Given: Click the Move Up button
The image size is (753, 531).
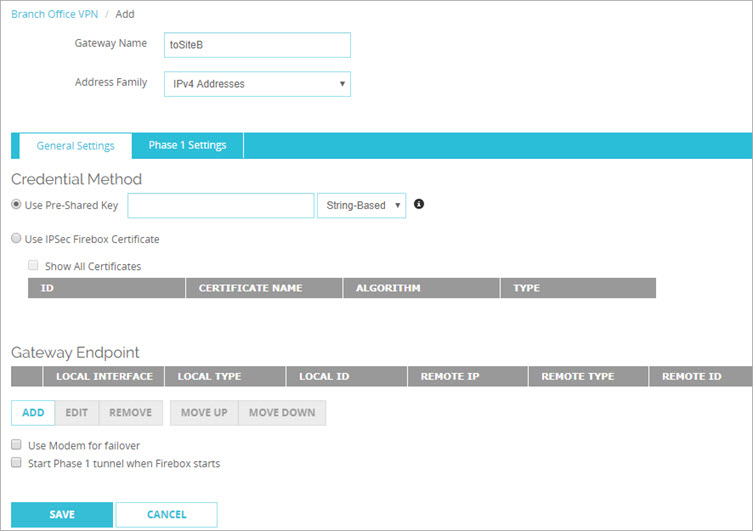Looking at the screenshot, I should pyautogui.click(x=204, y=412).
